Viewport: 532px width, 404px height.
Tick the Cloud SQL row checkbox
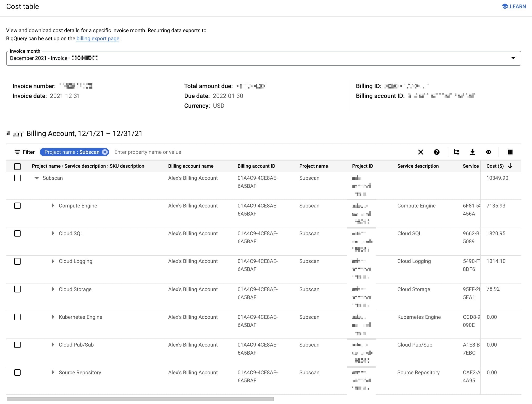click(17, 234)
